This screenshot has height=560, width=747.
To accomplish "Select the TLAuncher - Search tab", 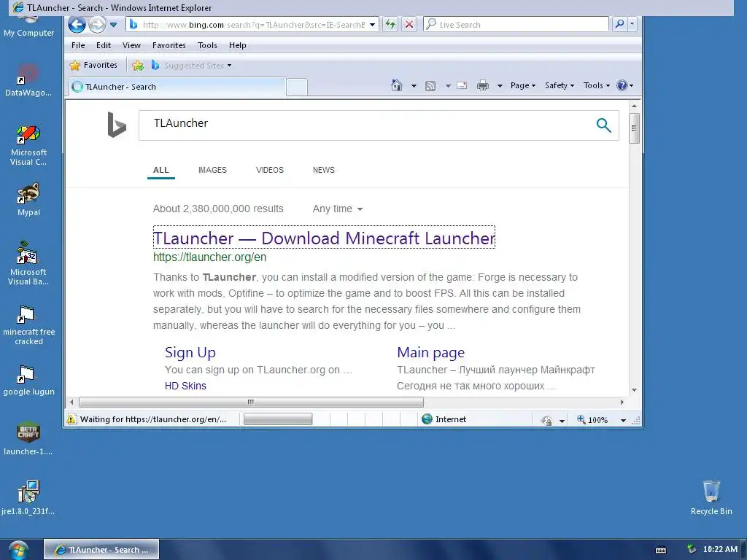I will pyautogui.click(x=178, y=87).
